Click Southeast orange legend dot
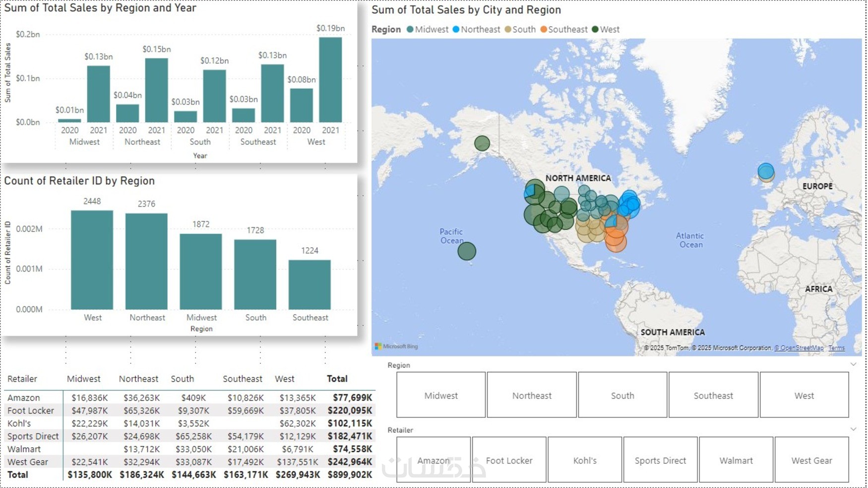868x488 pixels. pyautogui.click(x=543, y=29)
